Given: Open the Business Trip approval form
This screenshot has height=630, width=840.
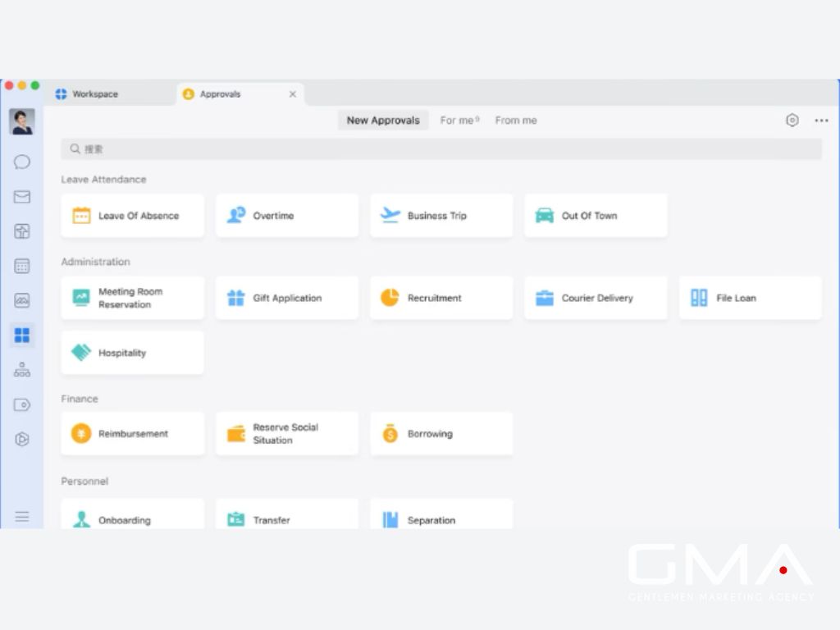Looking at the screenshot, I should pos(441,216).
